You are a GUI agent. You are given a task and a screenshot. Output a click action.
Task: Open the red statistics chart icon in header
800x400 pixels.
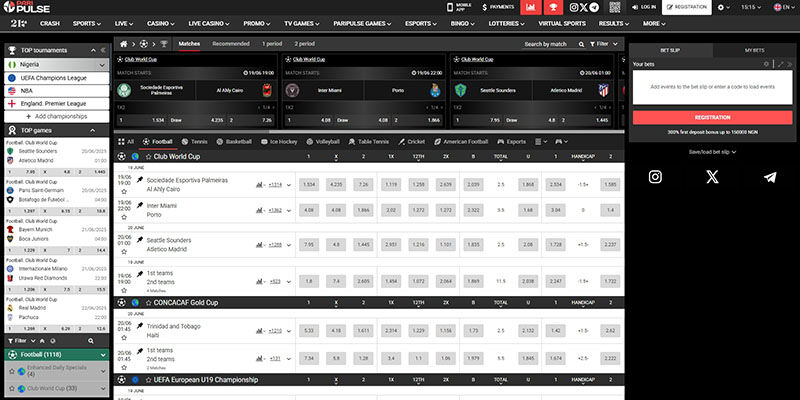click(531, 7)
